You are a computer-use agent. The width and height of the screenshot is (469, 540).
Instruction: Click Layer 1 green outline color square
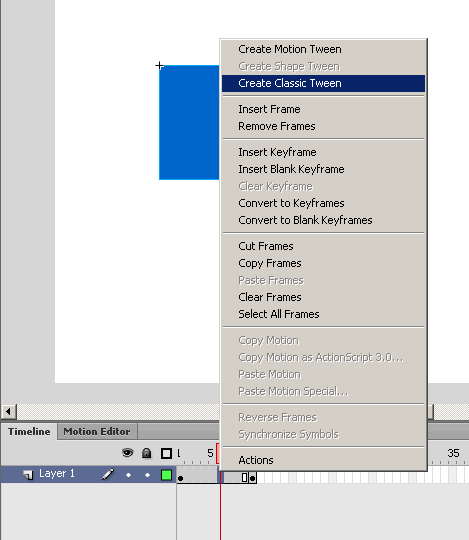[x=166, y=475]
